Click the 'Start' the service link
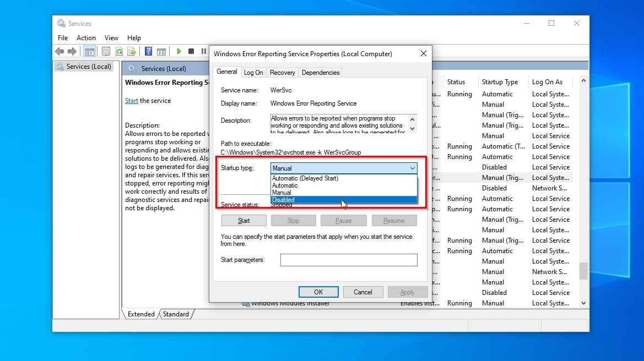The height and width of the screenshot is (361, 644). pos(132,101)
